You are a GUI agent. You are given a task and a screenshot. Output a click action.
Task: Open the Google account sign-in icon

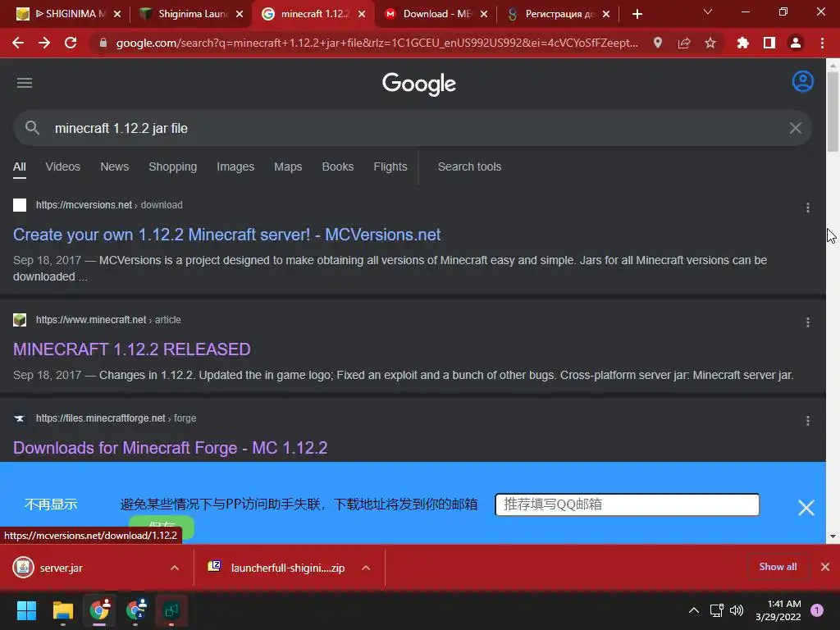click(x=802, y=82)
